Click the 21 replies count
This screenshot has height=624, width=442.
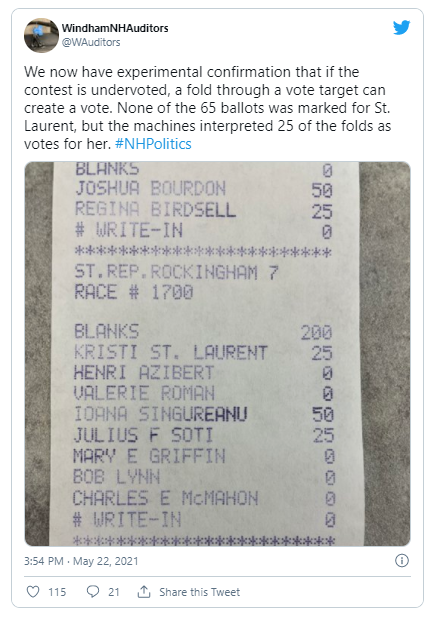coord(114,592)
